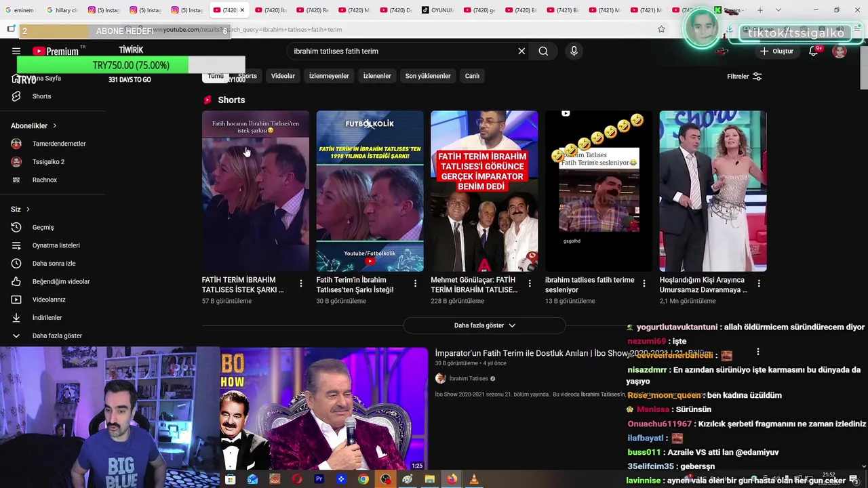This screenshot has width=868, height=488.
Task: Open Firefox in the taskbar
Action: click(x=452, y=479)
